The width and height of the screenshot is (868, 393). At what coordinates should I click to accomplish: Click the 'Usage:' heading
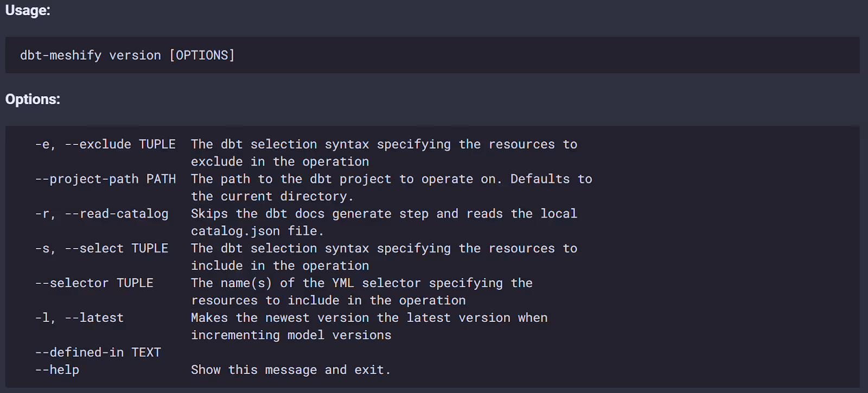coord(28,10)
